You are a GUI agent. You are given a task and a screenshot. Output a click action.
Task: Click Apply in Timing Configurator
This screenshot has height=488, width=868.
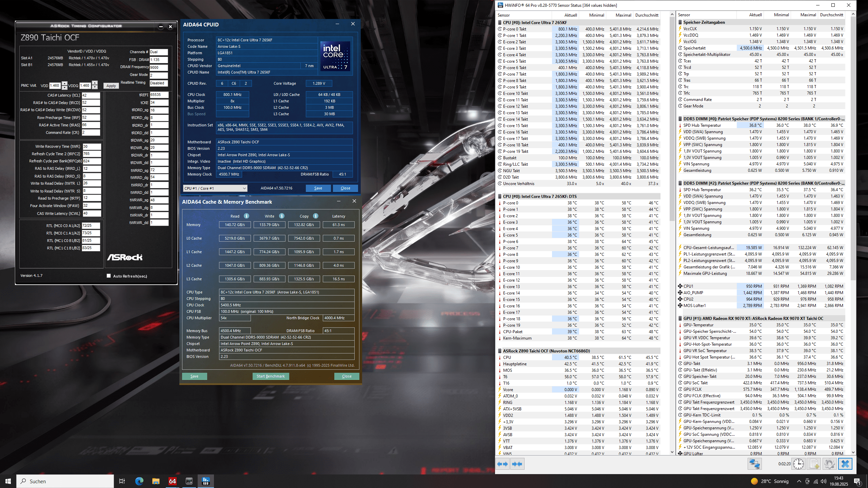111,86
